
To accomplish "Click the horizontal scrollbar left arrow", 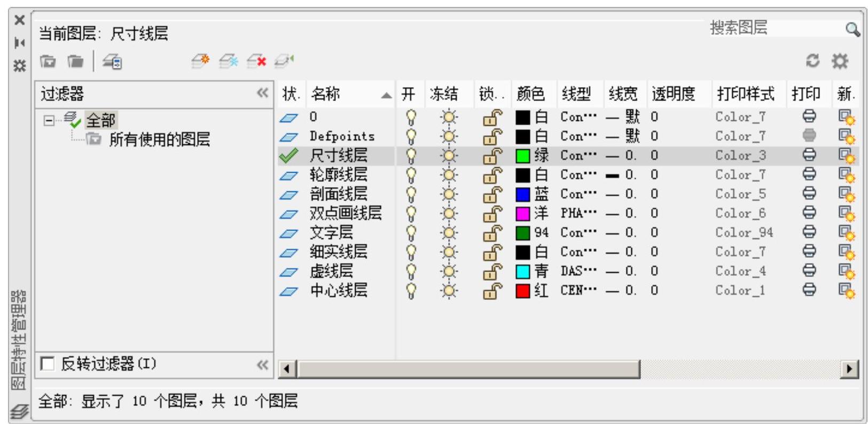I will (x=287, y=368).
